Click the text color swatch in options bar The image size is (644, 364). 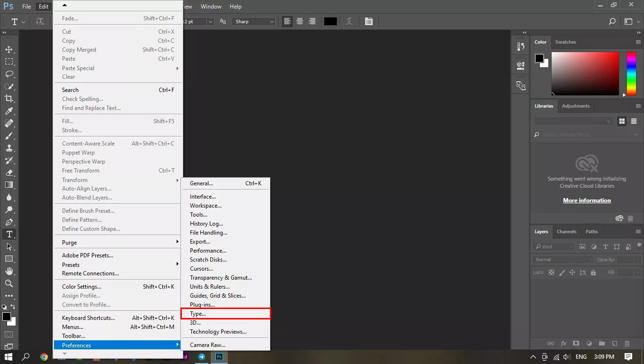pyautogui.click(x=330, y=21)
